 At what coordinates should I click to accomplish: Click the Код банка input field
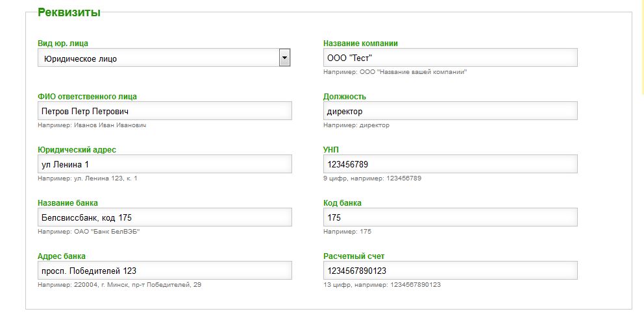pyautogui.click(x=450, y=217)
